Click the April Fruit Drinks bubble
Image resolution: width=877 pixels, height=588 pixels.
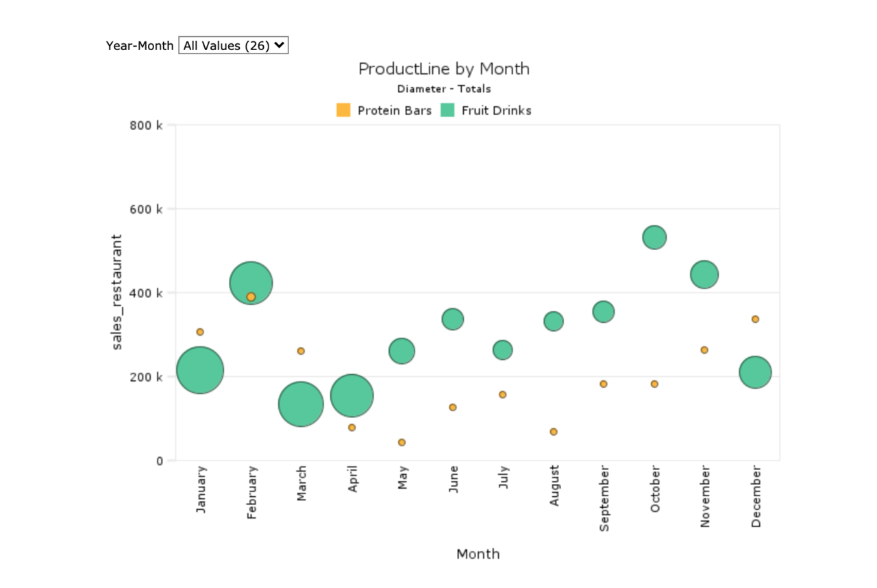(x=351, y=395)
